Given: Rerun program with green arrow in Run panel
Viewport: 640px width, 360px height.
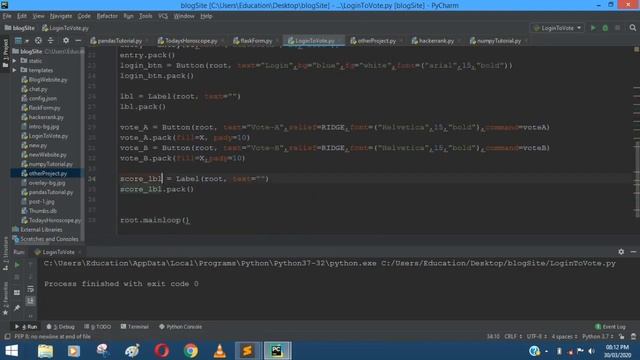Looking at the screenshot, I should 17,265.
